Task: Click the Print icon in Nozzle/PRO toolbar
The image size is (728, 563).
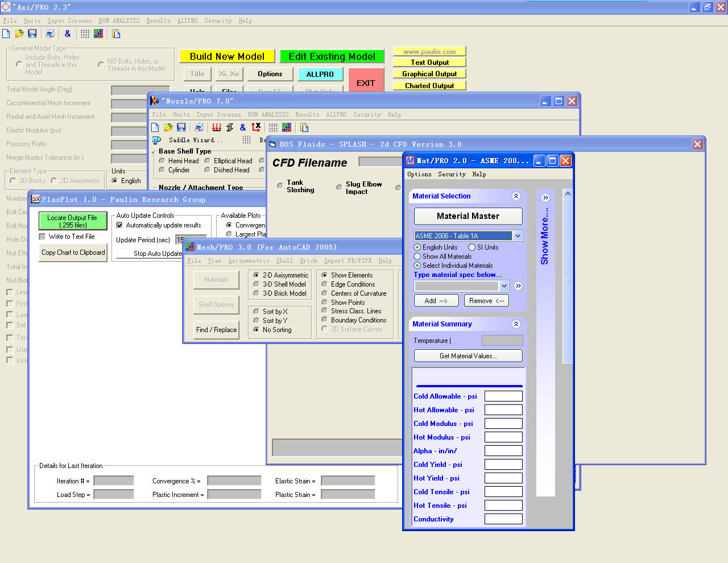Action: click(199, 127)
